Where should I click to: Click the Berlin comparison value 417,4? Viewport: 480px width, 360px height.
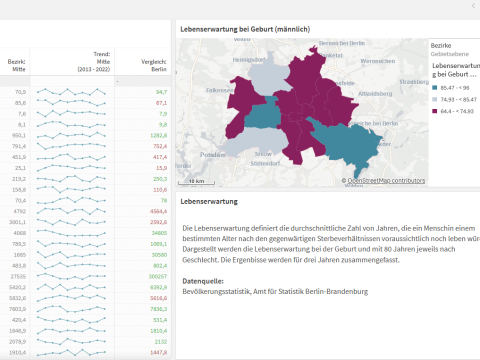[160, 157]
